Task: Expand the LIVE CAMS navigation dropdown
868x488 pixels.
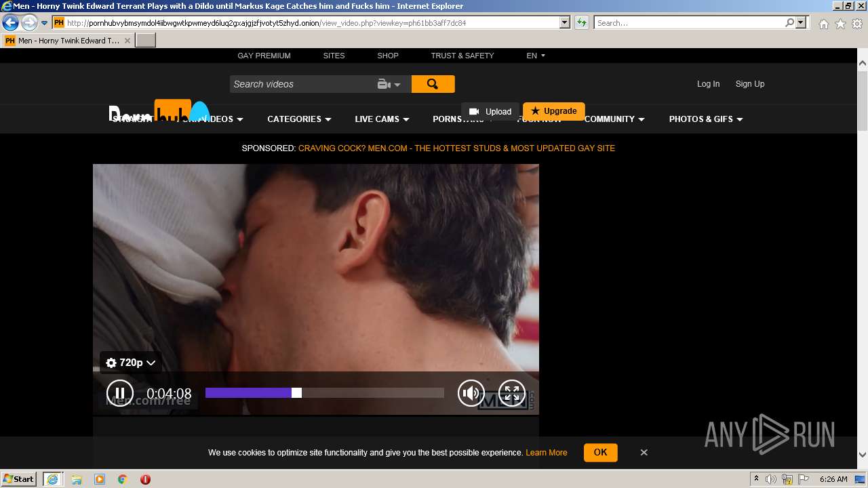Action: [x=382, y=119]
